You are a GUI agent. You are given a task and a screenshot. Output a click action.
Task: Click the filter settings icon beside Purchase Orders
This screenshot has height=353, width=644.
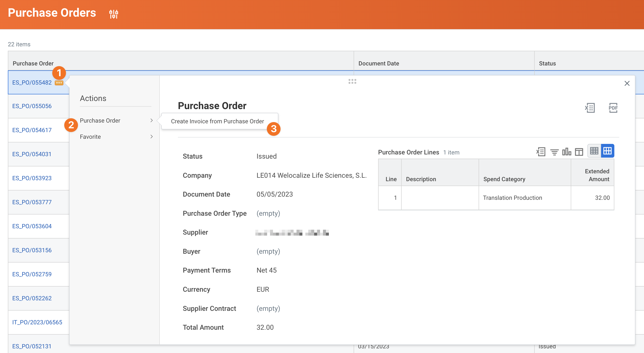(x=114, y=14)
